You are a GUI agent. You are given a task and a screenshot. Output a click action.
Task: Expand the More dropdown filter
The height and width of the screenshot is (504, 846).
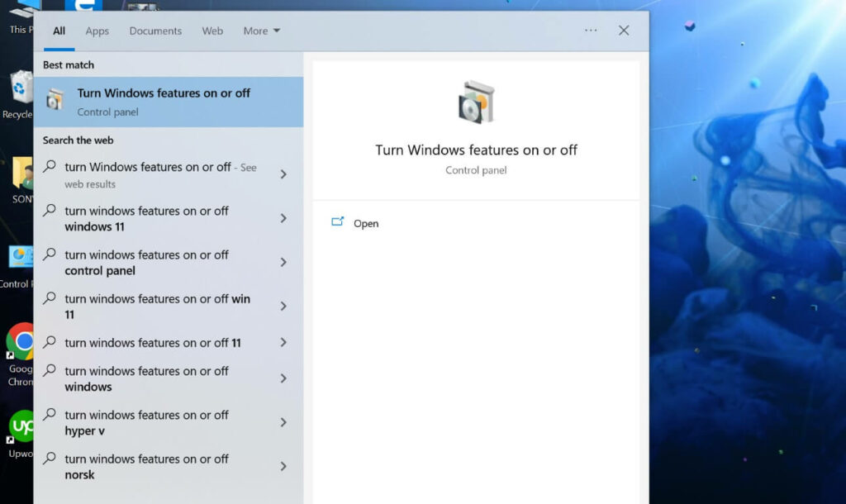pyautogui.click(x=262, y=31)
